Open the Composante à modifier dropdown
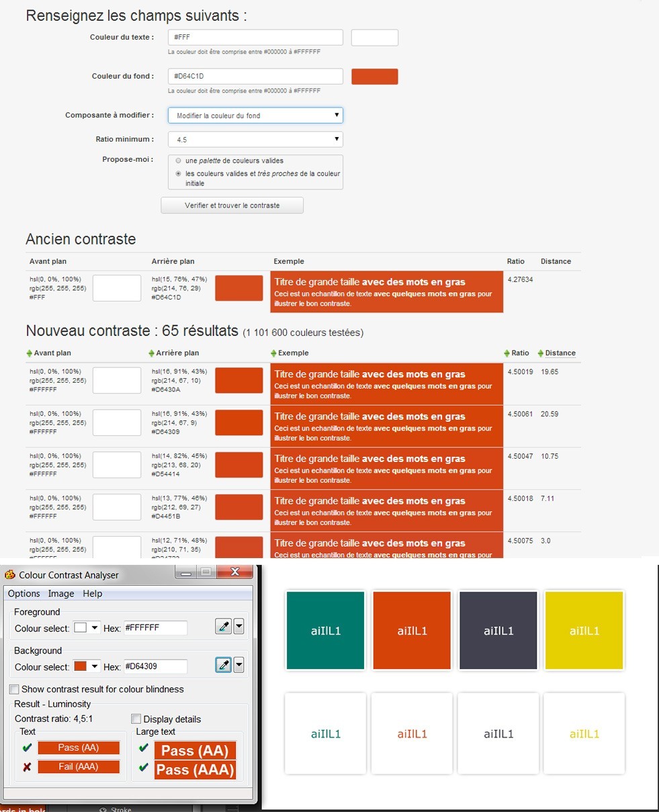The width and height of the screenshot is (659, 812). pos(255,116)
